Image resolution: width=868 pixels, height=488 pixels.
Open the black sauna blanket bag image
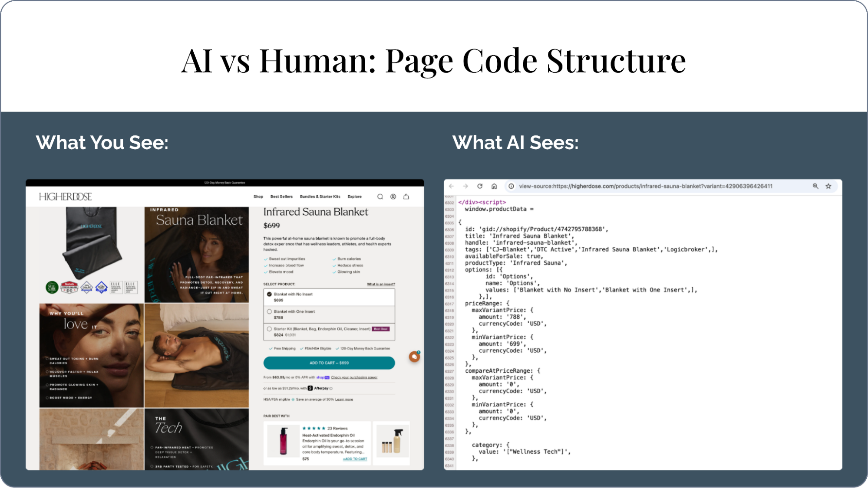(x=91, y=255)
